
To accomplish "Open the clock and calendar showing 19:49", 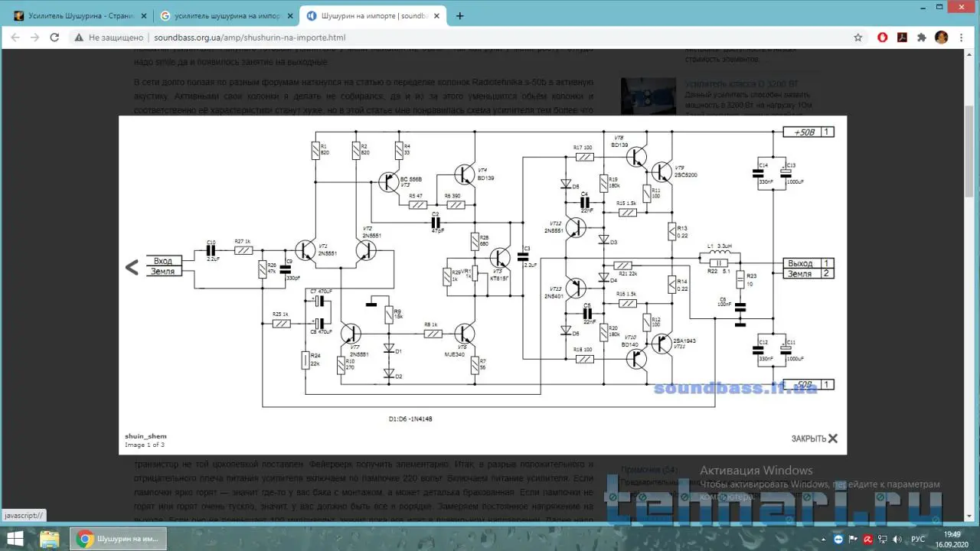I will pyautogui.click(x=952, y=539).
